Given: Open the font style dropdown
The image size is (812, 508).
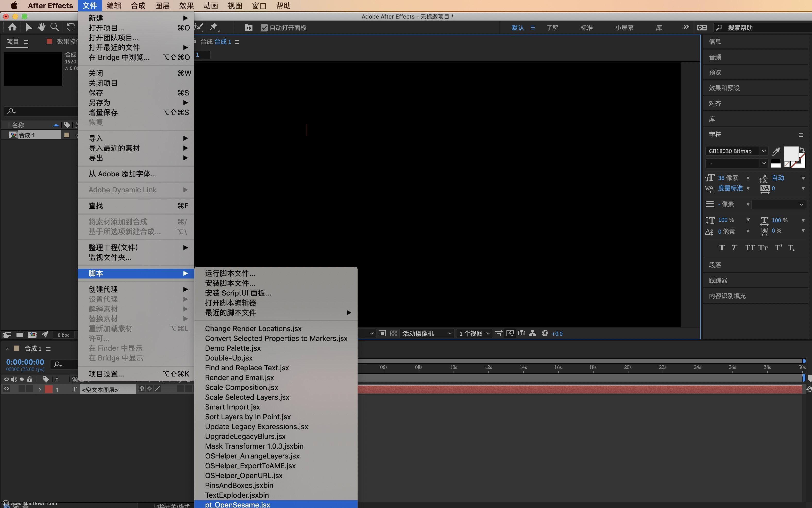Looking at the screenshot, I should point(763,163).
